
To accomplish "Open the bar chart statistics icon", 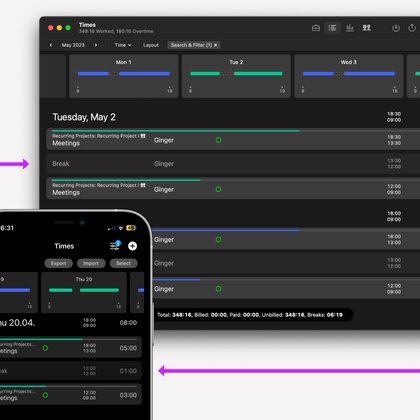I will (350, 28).
